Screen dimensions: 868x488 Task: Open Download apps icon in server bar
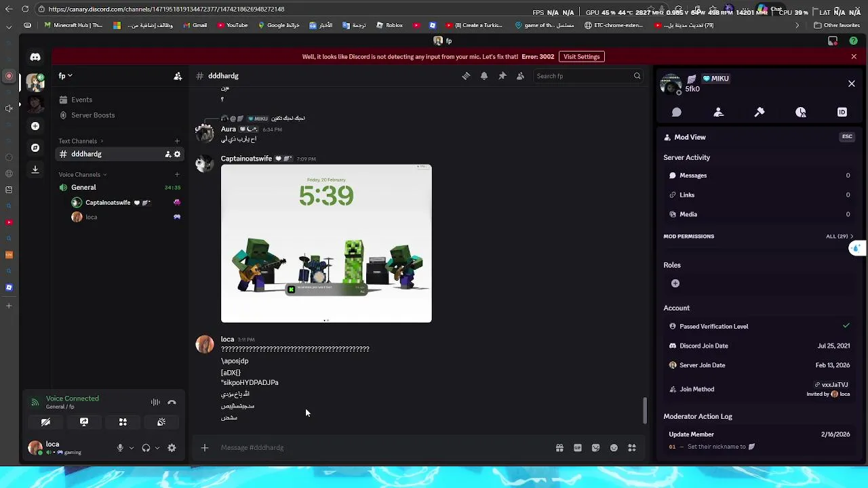pyautogui.click(x=35, y=170)
